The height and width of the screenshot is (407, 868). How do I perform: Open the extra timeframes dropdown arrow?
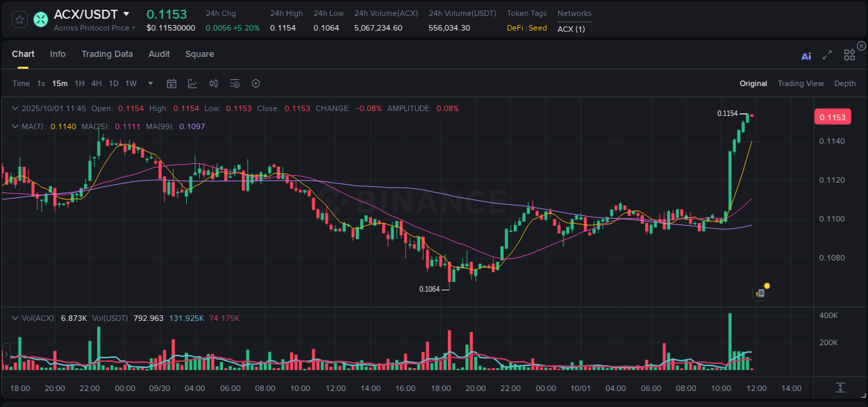(149, 83)
